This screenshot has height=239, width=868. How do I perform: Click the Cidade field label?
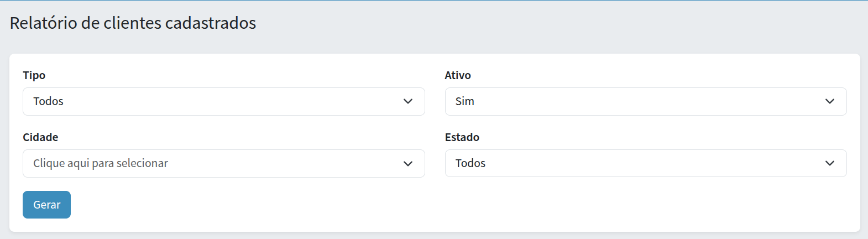(40, 137)
